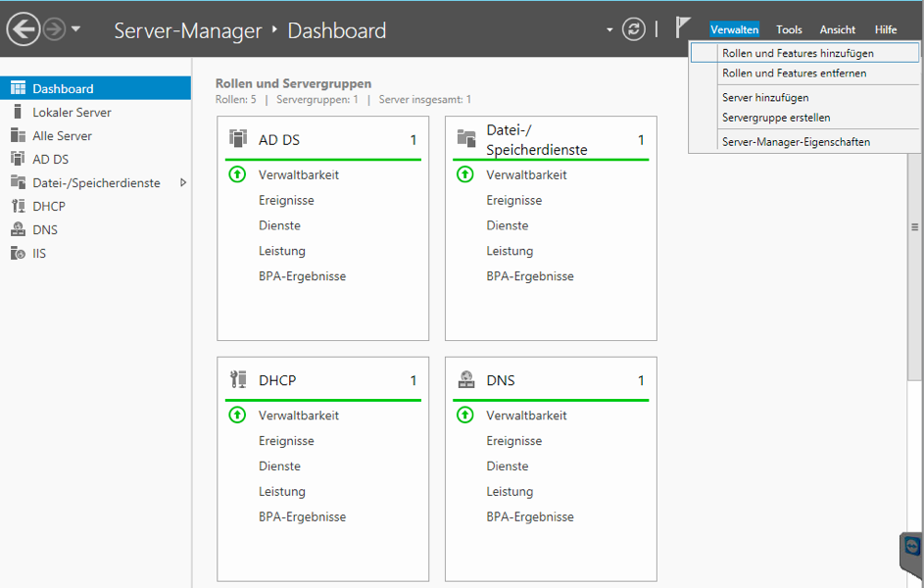
Task: Open BPA-Ergebnisse in AD DS tile
Action: (x=302, y=276)
